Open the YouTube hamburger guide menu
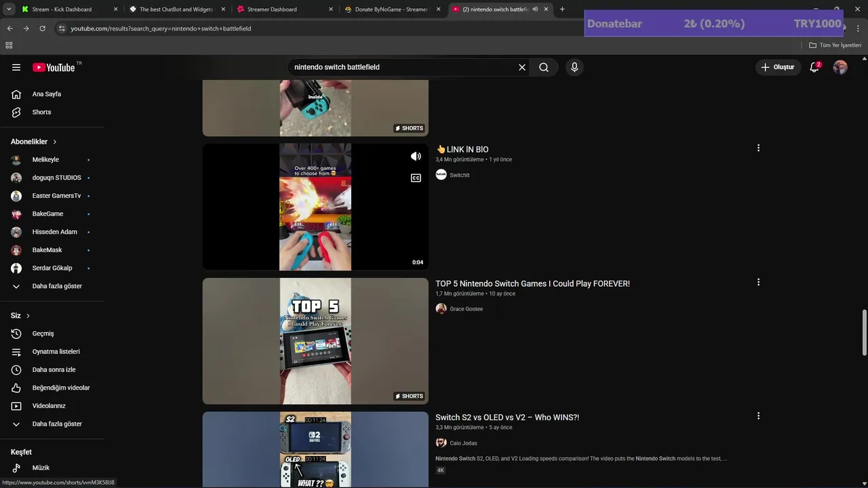 pyautogui.click(x=16, y=67)
